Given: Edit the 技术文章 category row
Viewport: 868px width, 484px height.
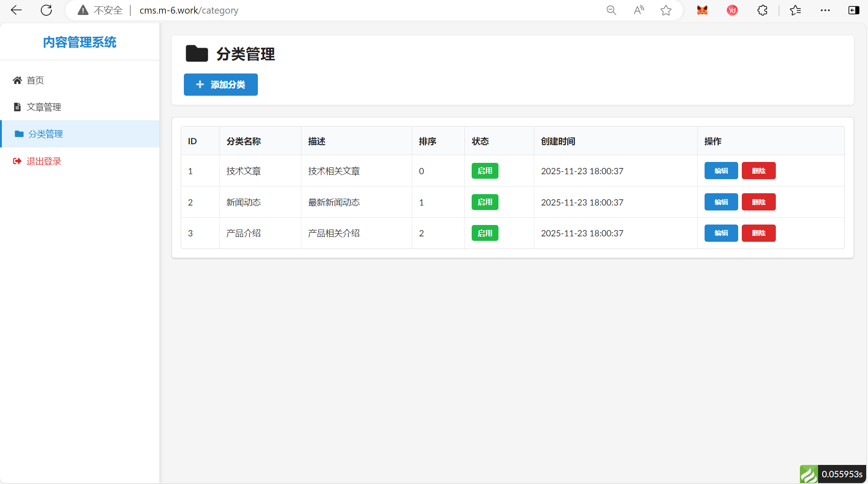Looking at the screenshot, I should 721,171.
